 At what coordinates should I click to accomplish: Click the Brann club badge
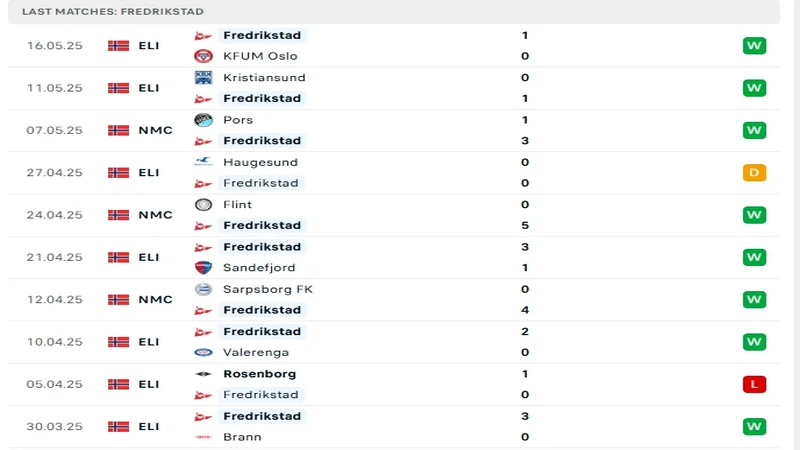203,437
